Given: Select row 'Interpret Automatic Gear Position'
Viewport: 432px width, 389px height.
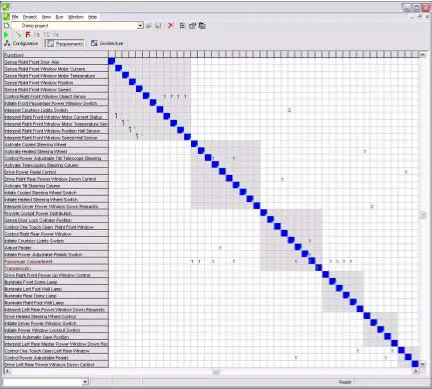Looking at the screenshot, I should [56, 337].
